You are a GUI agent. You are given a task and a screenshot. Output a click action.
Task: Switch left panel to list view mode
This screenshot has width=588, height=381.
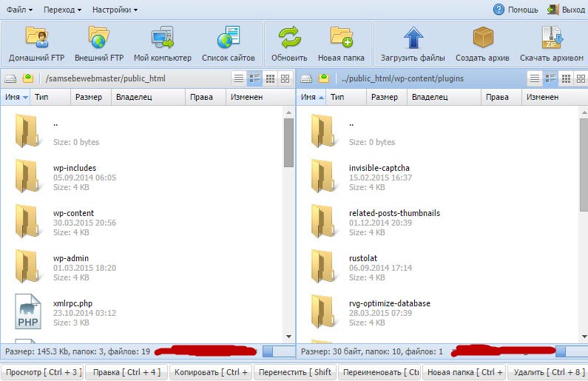click(x=238, y=78)
